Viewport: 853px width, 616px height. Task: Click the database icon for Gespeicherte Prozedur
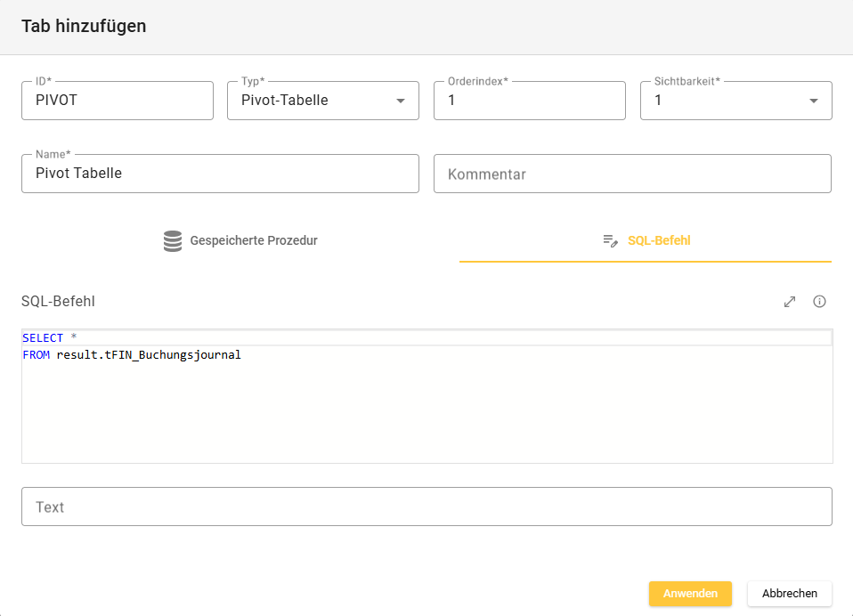(x=173, y=240)
